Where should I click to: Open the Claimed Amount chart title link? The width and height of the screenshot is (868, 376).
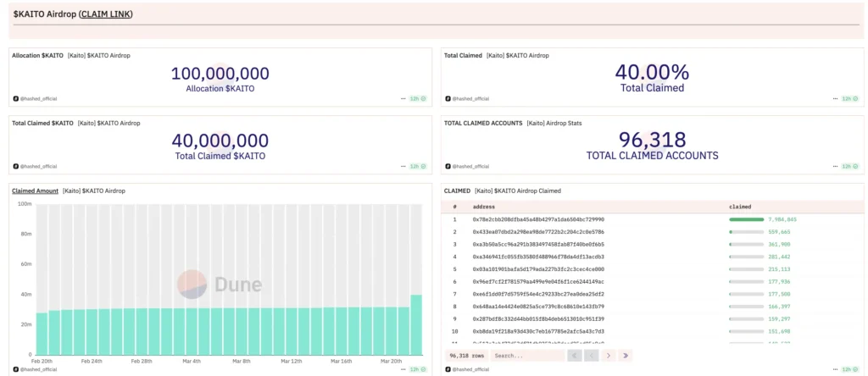35,191
